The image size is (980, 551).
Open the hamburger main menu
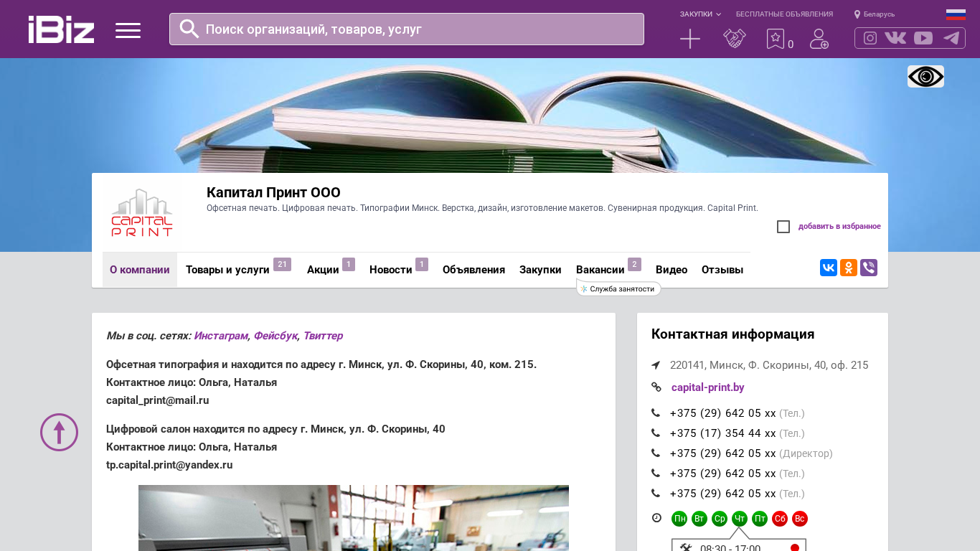128,30
